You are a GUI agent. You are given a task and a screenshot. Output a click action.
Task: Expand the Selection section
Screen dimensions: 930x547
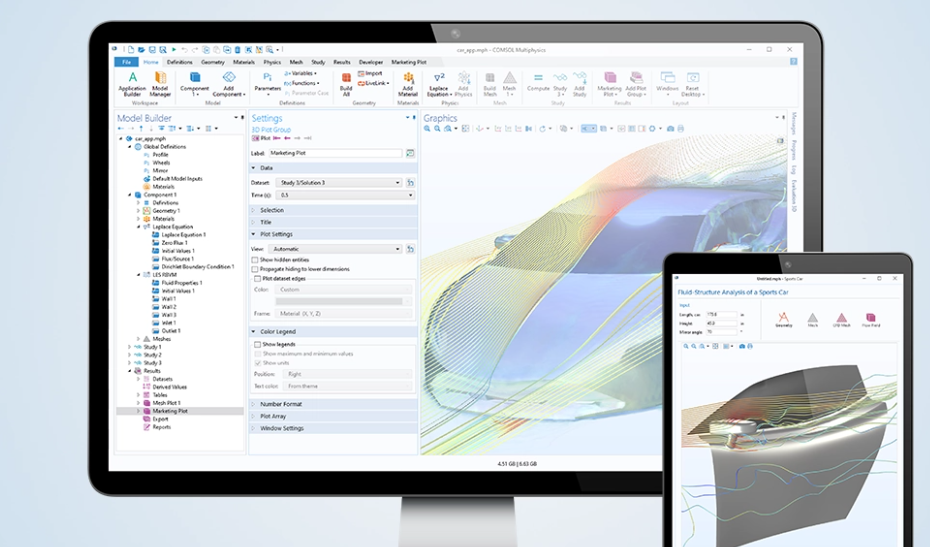coord(333,210)
